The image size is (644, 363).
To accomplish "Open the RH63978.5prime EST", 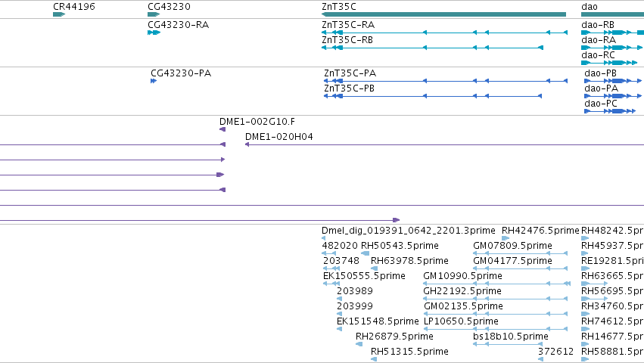I will [409, 261].
